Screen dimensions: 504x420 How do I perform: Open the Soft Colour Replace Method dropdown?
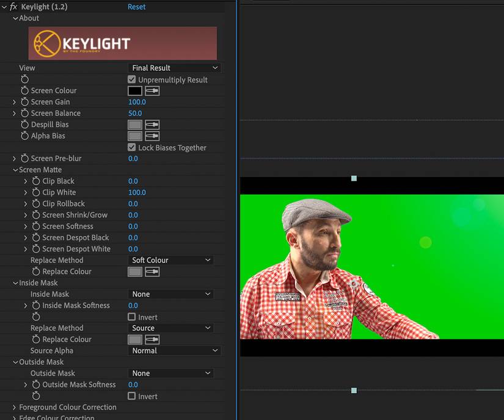[170, 260]
